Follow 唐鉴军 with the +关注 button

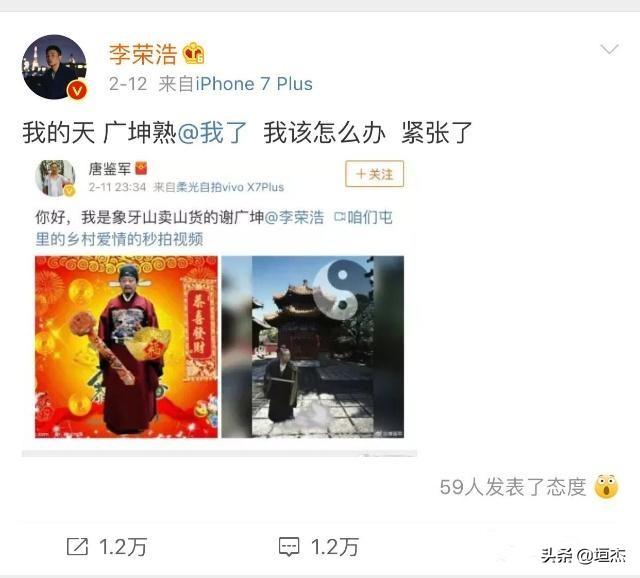coord(375,174)
